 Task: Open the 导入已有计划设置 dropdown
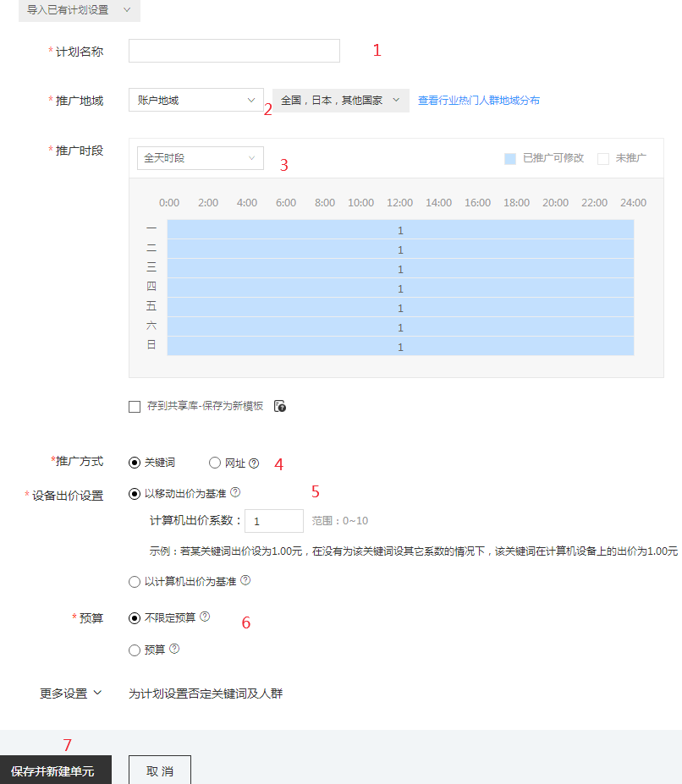(79, 11)
